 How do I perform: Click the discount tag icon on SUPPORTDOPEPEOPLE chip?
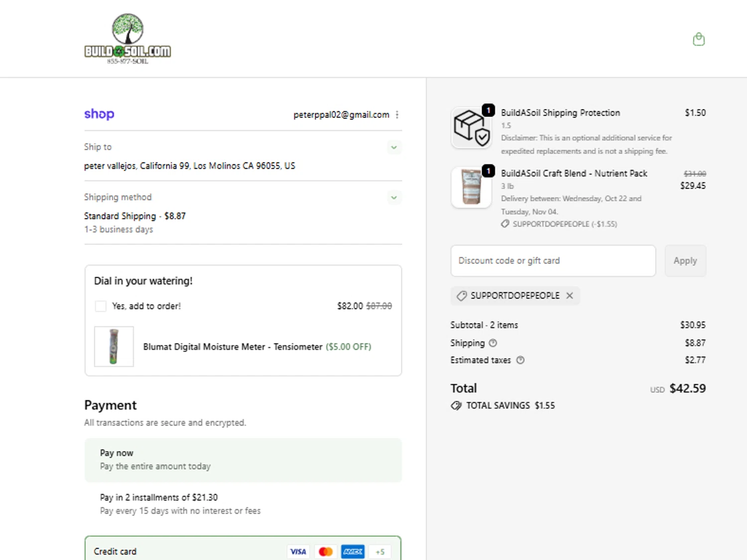pyautogui.click(x=462, y=296)
